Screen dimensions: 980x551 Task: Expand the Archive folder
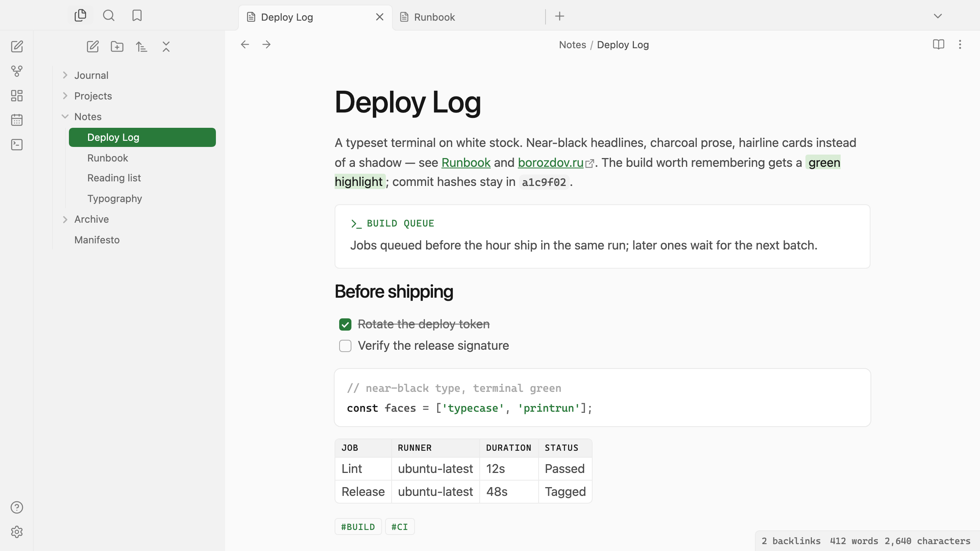65,219
